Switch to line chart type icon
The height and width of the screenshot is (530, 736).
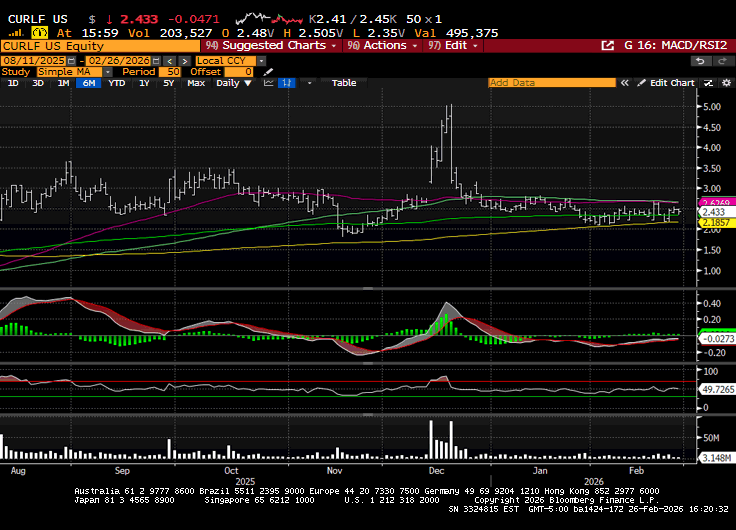click(x=268, y=83)
